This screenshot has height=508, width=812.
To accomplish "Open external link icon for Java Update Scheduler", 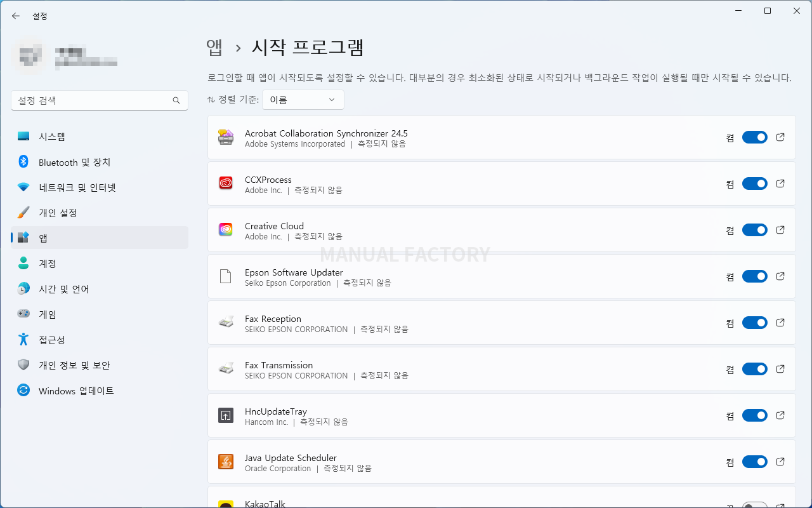I will 780,462.
